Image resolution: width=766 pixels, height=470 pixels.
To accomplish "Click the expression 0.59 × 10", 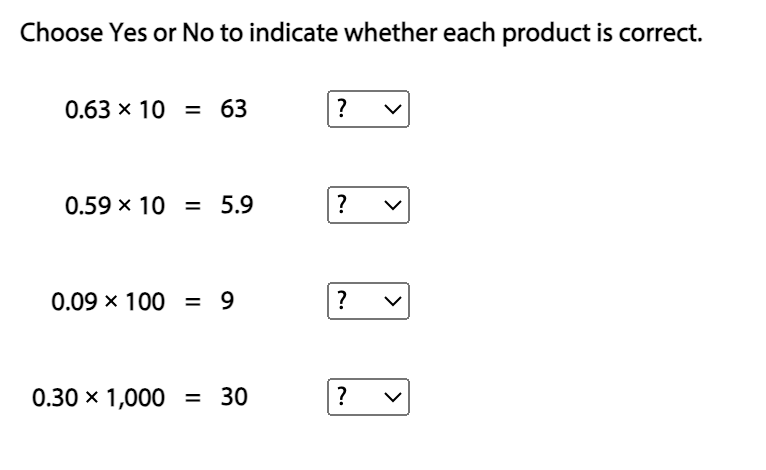I will [114, 206].
